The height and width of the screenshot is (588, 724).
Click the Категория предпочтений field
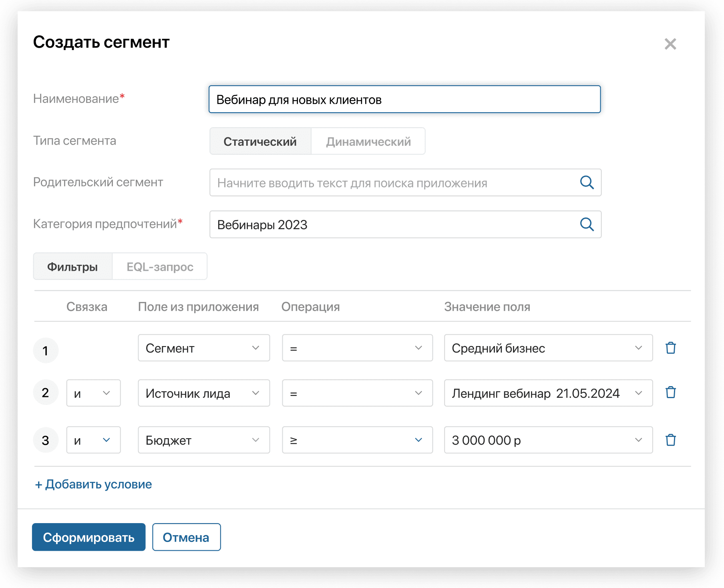point(405,224)
